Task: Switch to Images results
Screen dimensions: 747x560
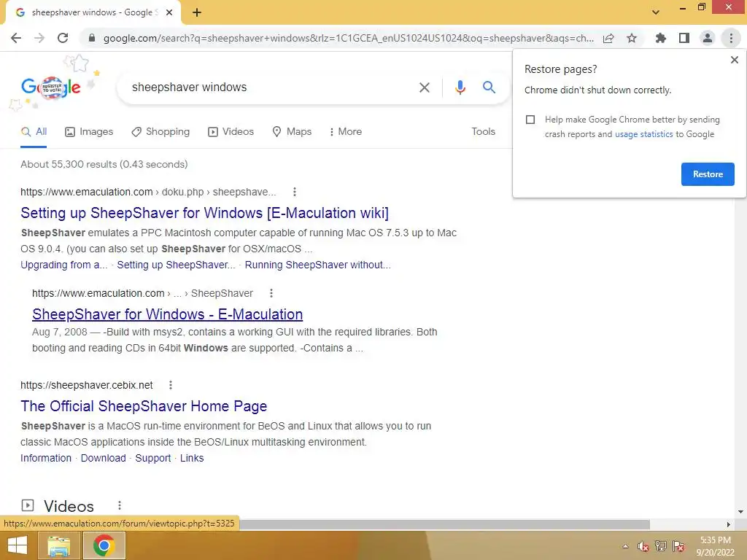Action: 89,131
